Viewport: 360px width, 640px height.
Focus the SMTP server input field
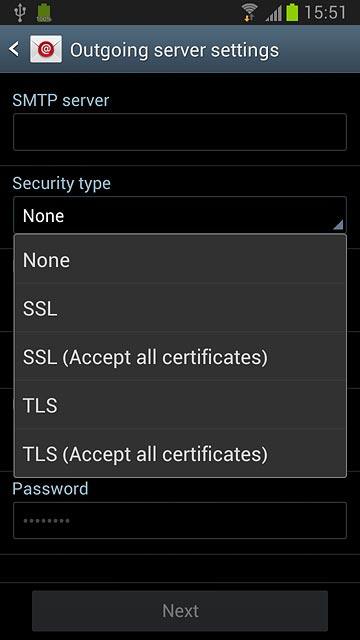(180, 132)
